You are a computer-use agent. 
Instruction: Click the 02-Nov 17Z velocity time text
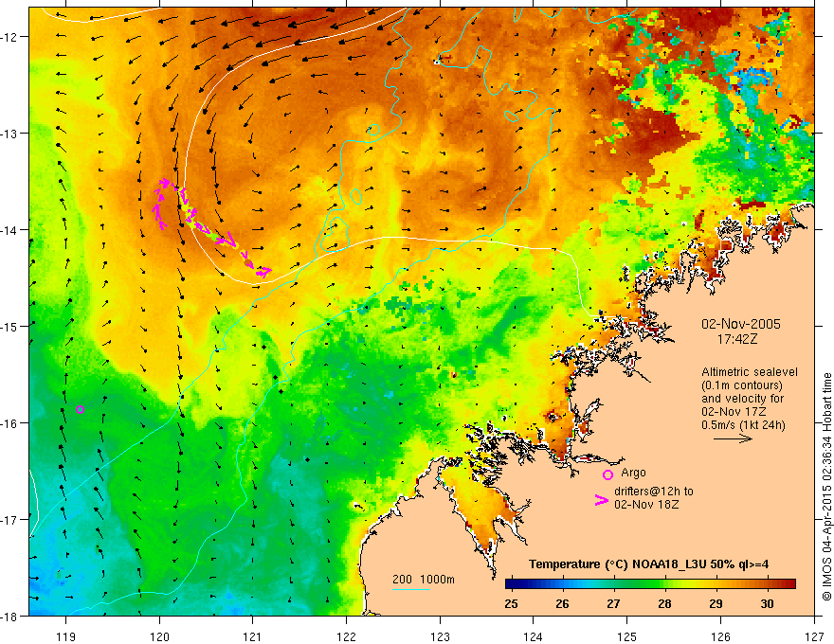(x=734, y=411)
